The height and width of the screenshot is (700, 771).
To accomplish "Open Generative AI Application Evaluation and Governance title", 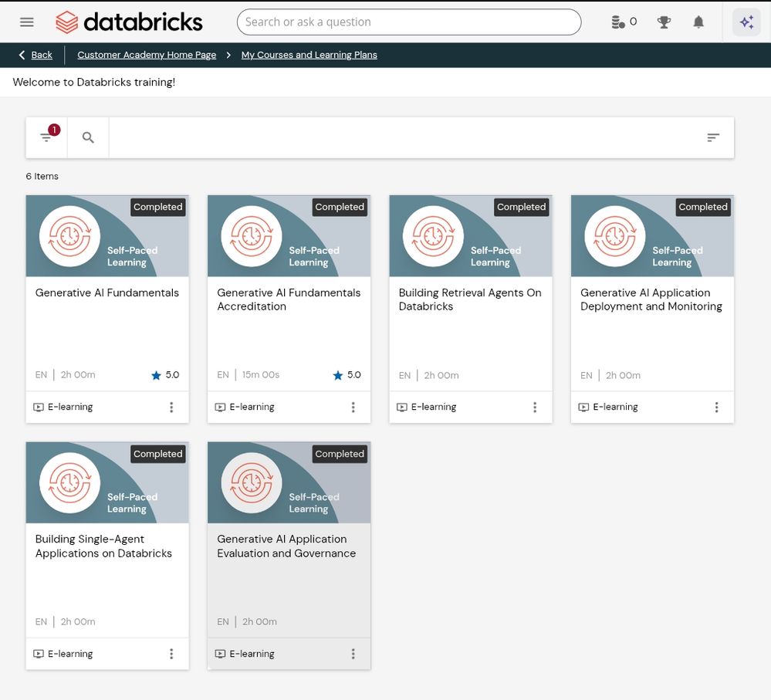I will click(x=286, y=546).
